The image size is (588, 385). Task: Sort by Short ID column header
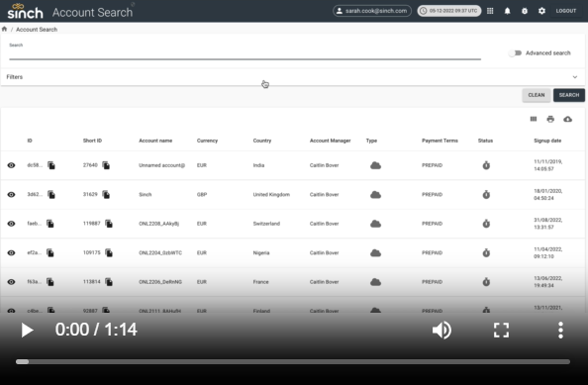tap(92, 141)
